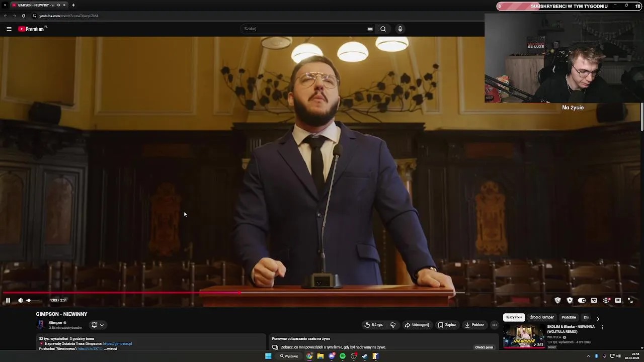Open player settings gear
Image resolution: width=644 pixels, height=362 pixels.
coord(606,300)
